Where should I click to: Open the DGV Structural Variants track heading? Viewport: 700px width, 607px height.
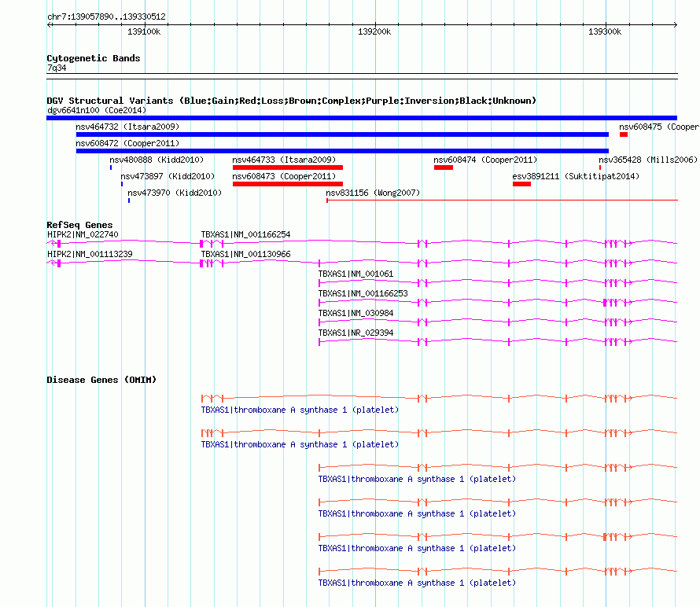click(291, 101)
